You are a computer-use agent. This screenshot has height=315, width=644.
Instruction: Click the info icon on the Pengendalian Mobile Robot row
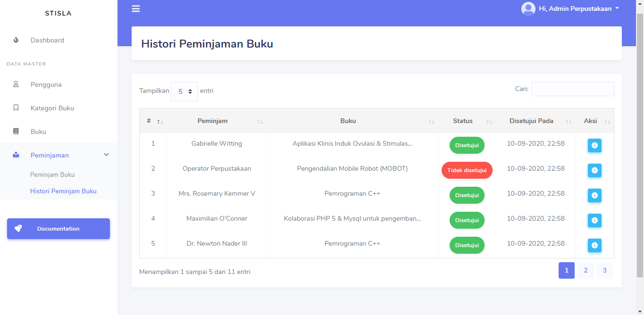tap(594, 170)
